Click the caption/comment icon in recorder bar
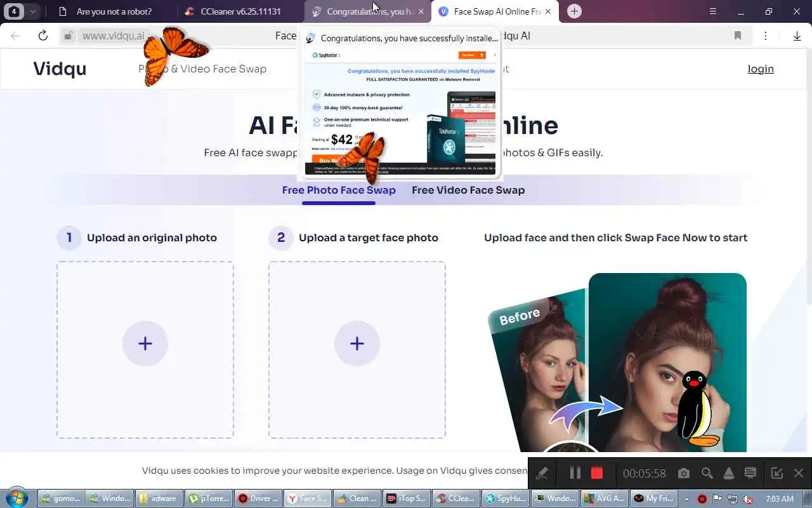The image size is (812, 508). click(750, 473)
